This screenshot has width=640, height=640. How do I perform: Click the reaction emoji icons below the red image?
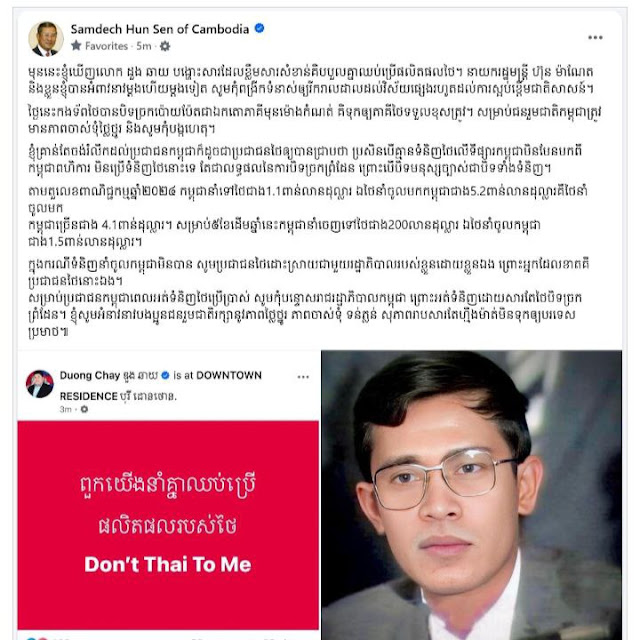click(x=38, y=638)
